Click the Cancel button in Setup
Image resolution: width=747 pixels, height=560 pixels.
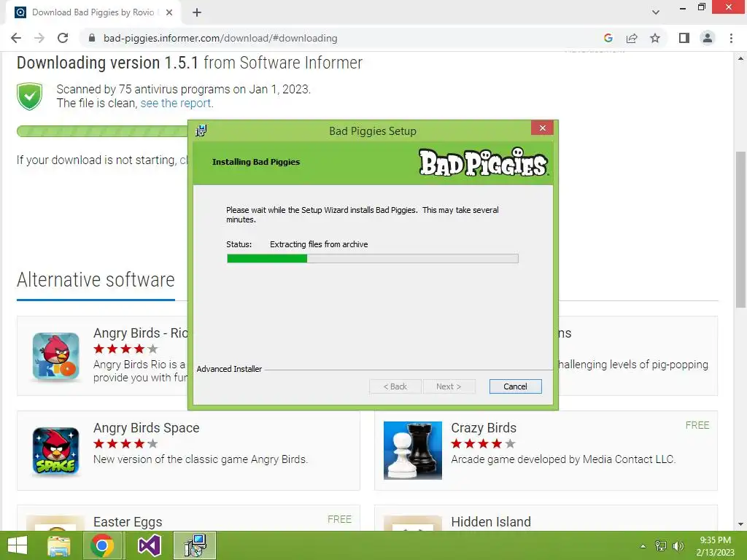click(516, 386)
